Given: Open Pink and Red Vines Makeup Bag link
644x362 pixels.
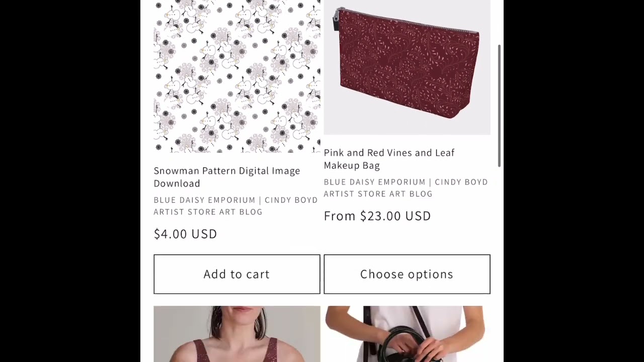Looking at the screenshot, I should tap(389, 159).
